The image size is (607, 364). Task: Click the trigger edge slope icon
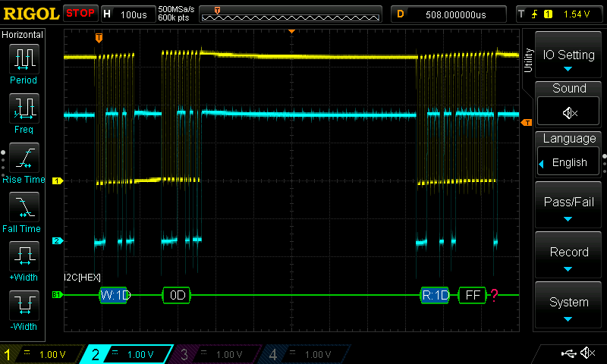coord(534,14)
